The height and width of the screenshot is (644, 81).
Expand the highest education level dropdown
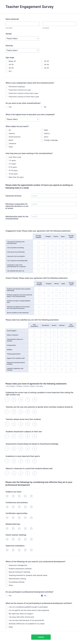(x=22, y=119)
